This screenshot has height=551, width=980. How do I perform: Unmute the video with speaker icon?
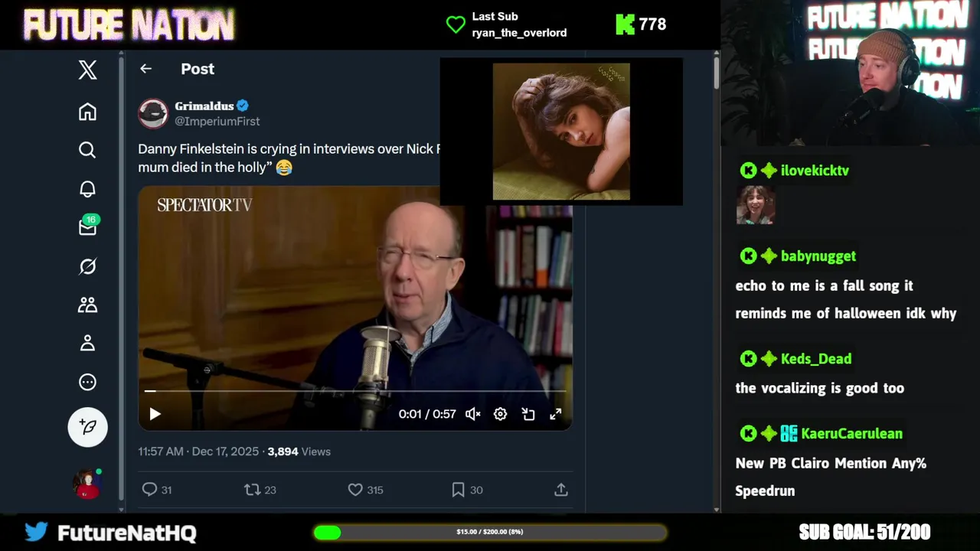[x=473, y=414]
